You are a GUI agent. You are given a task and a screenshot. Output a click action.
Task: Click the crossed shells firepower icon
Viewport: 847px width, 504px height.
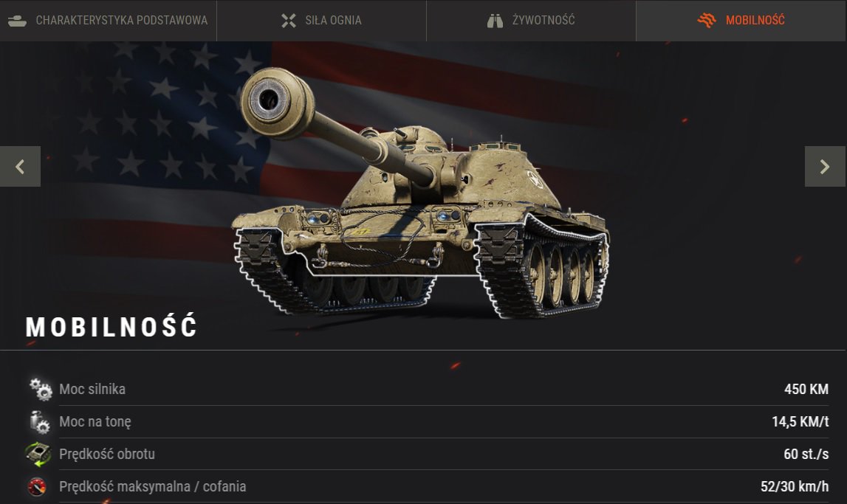tap(289, 21)
